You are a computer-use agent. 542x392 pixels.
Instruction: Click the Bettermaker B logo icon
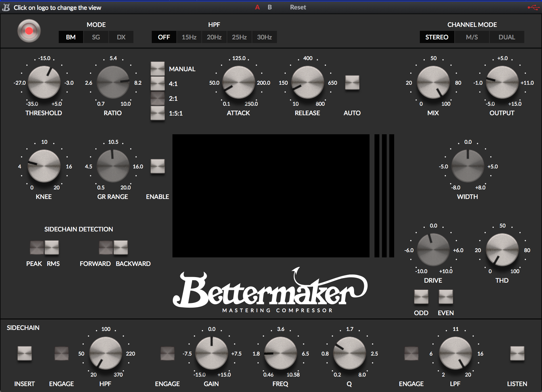[x=6, y=7]
